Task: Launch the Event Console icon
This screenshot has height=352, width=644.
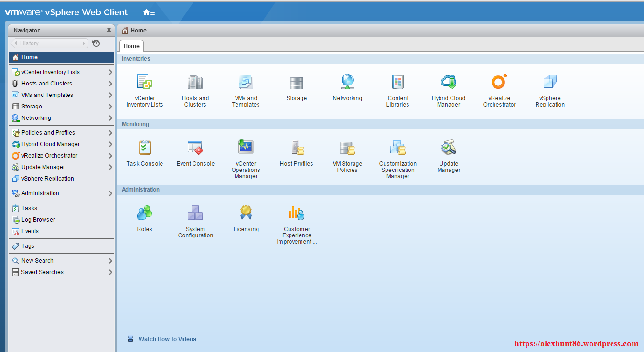Action: (195, 148)
